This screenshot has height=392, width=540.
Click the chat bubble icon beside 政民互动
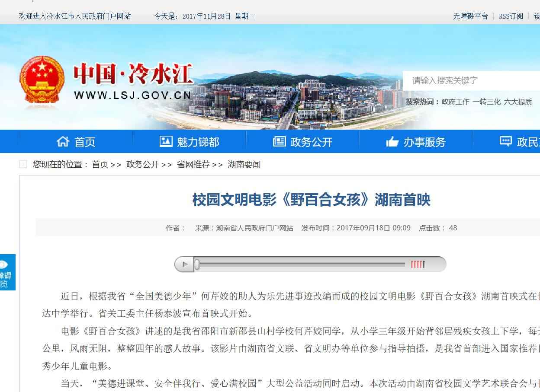pos(505,141)
